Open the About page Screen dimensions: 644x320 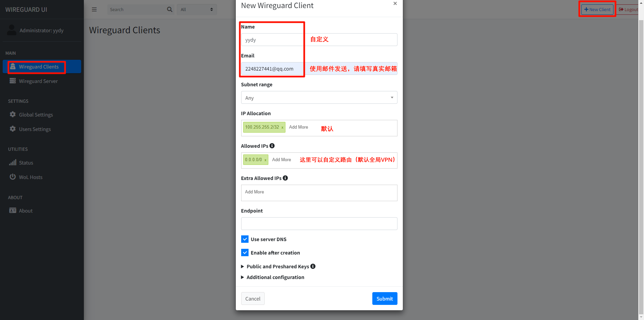42,211
